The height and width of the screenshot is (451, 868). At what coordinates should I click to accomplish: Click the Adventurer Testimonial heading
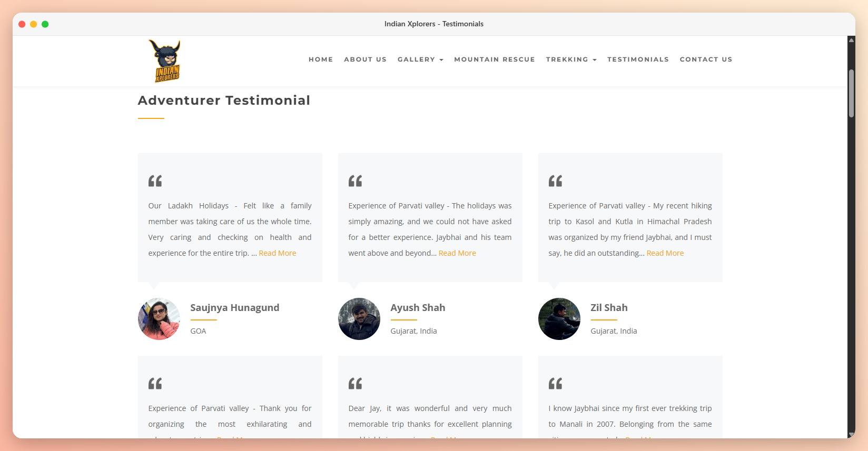[224, 100]
